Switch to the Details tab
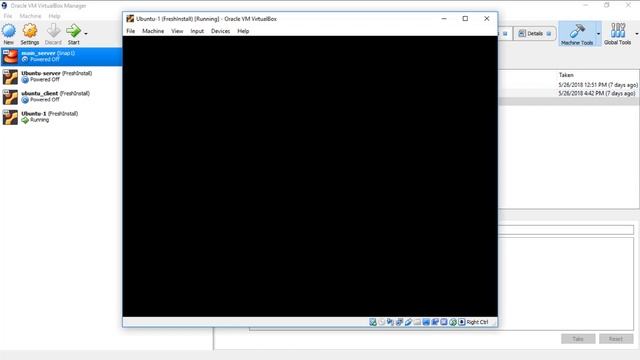This screenshot has height=360, width=640. (x=535, y=33)
